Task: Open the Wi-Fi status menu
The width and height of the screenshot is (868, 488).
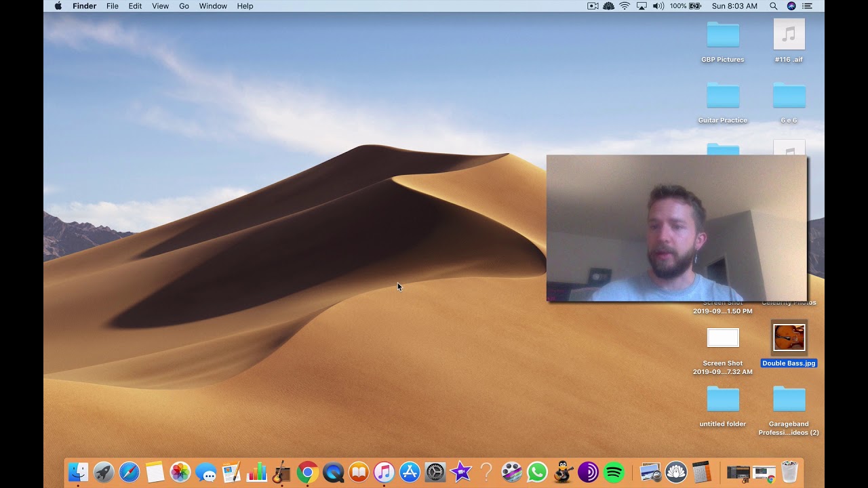Action: (625, 6)
